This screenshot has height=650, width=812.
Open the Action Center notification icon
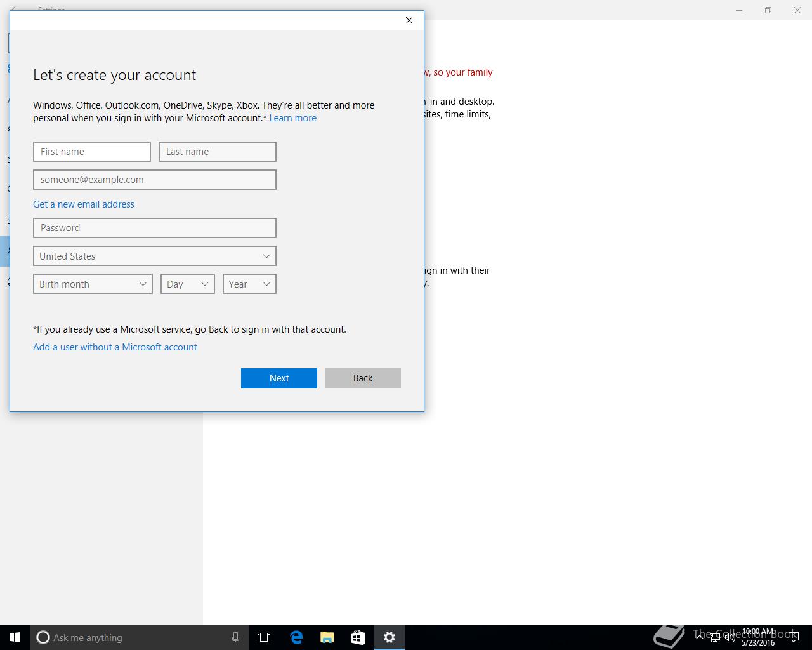pos(793,638)
